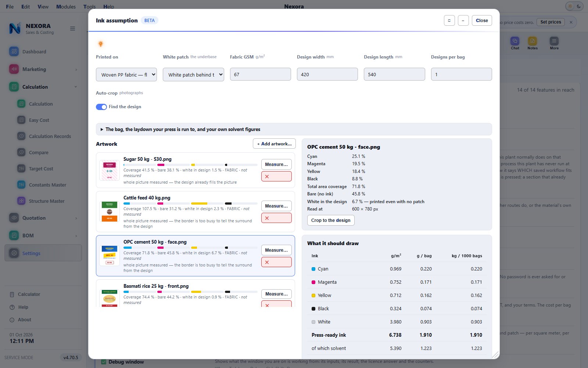Viewport: 588px width, 368px height.
Task: Expand the bag laydown and solvent section
Action: 294,129
